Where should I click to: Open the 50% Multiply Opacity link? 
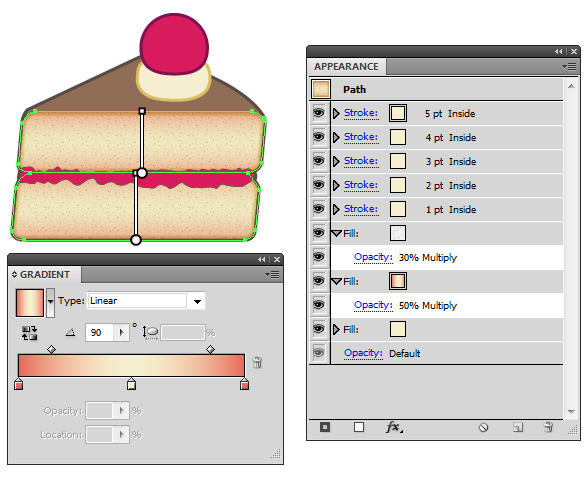(373, 305)
